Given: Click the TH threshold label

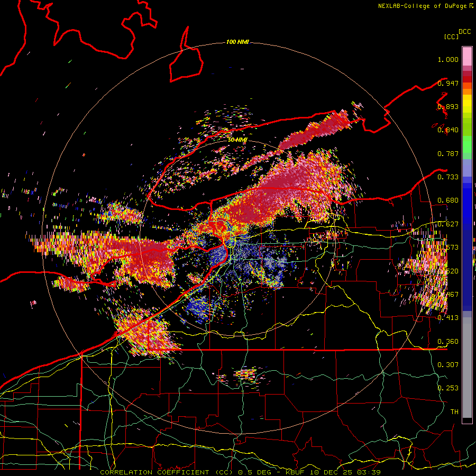Looking at the screenshot, I should click(x=454, y=411).
